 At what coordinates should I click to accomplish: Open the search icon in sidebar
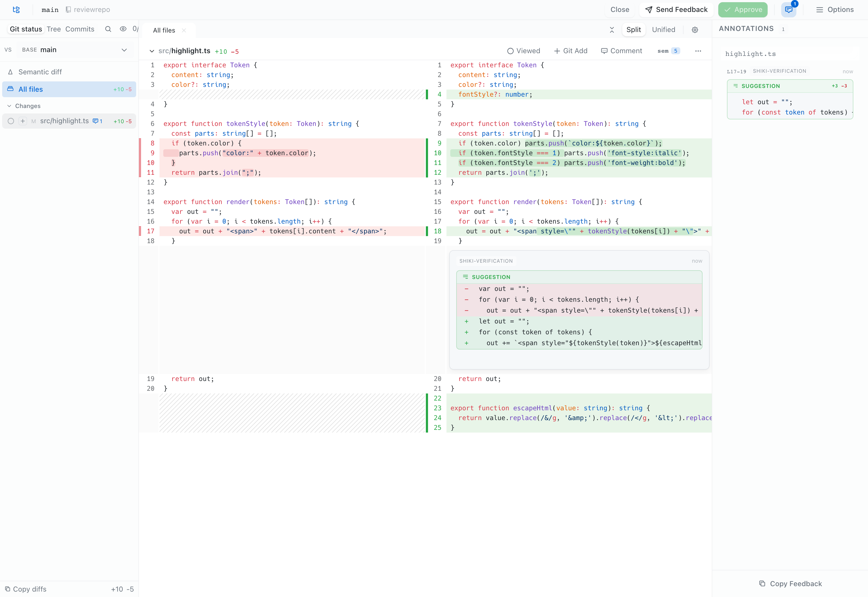108,29
